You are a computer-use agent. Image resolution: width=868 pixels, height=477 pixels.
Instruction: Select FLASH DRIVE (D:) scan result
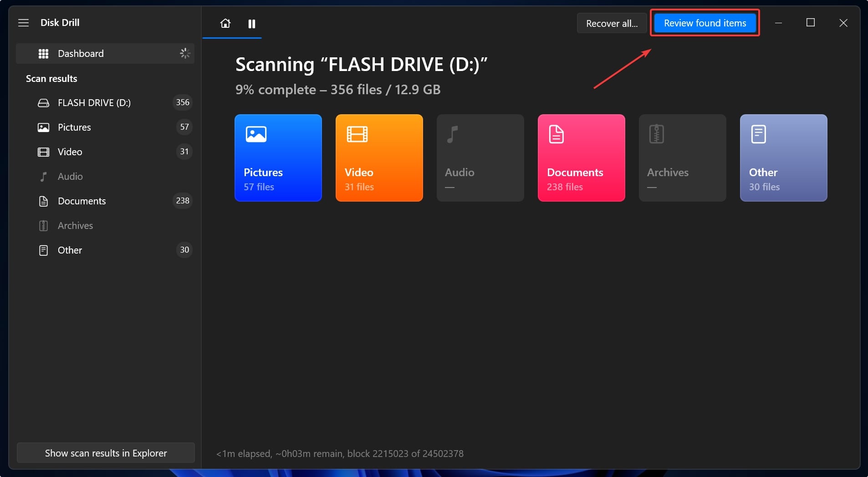(105, 103)
